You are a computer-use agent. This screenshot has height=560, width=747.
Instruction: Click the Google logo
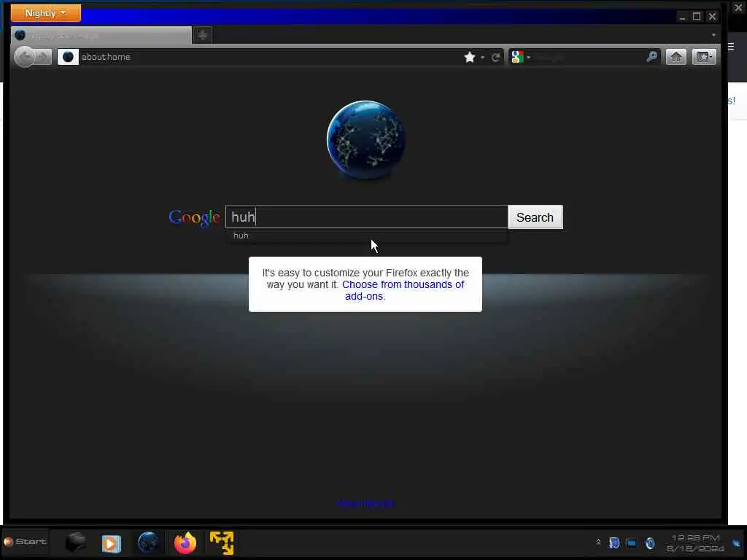tap(194, 217)
